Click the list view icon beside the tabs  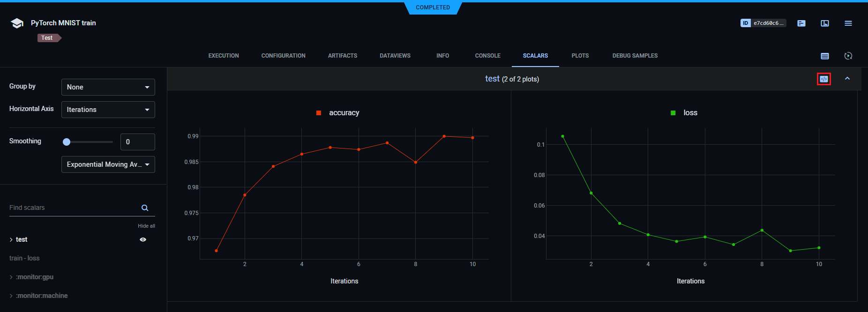(824, 56)
